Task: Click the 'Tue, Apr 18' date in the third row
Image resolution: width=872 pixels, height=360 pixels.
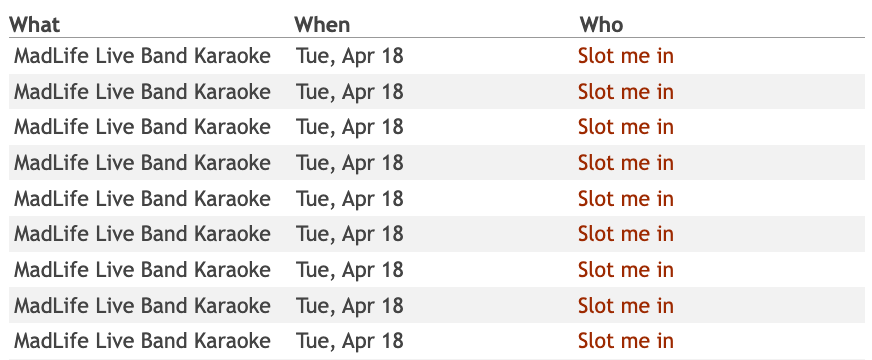Action: coord(349,127)
